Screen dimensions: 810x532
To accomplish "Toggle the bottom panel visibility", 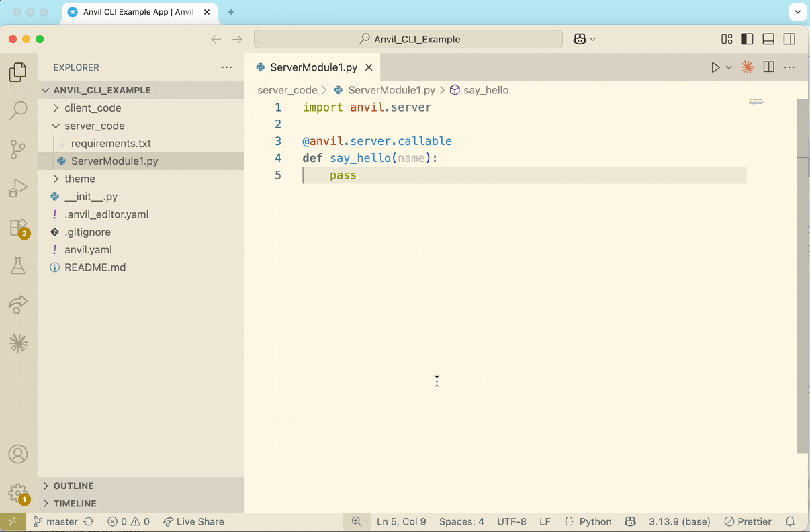I will coord(768,39).
